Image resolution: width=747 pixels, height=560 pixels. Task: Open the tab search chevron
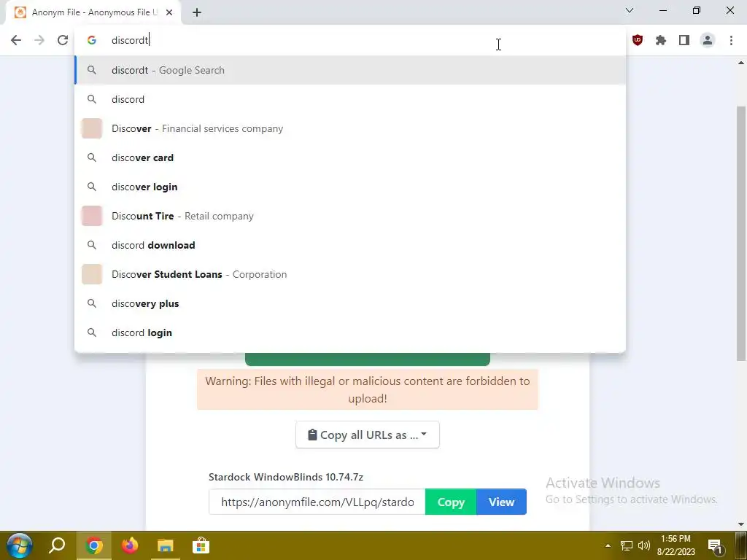tap(630, 10)
